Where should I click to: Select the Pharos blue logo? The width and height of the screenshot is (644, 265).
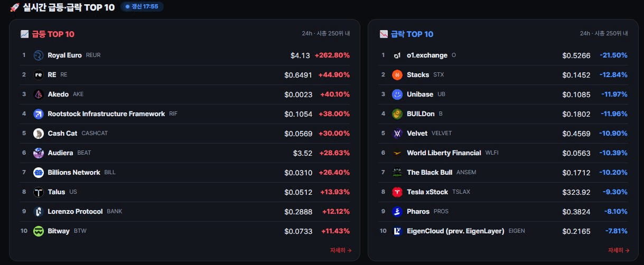click(x=397, y=212)
